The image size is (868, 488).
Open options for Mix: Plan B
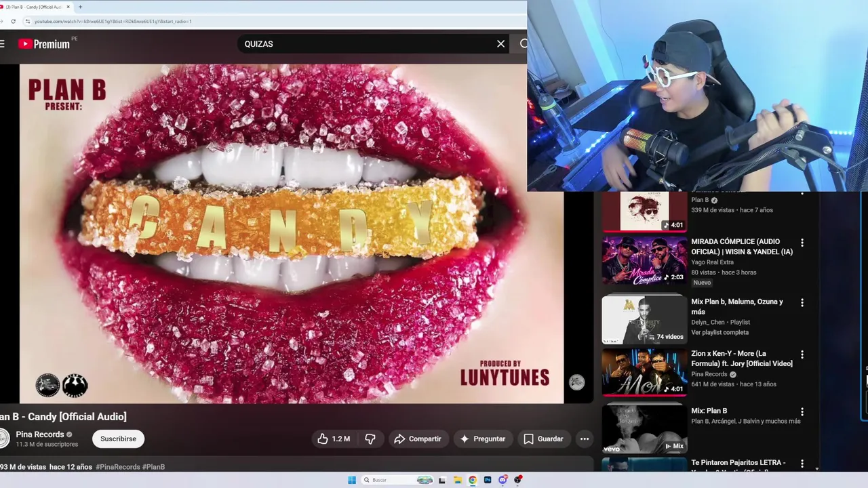pyautogui.click(x=802, y=411)
